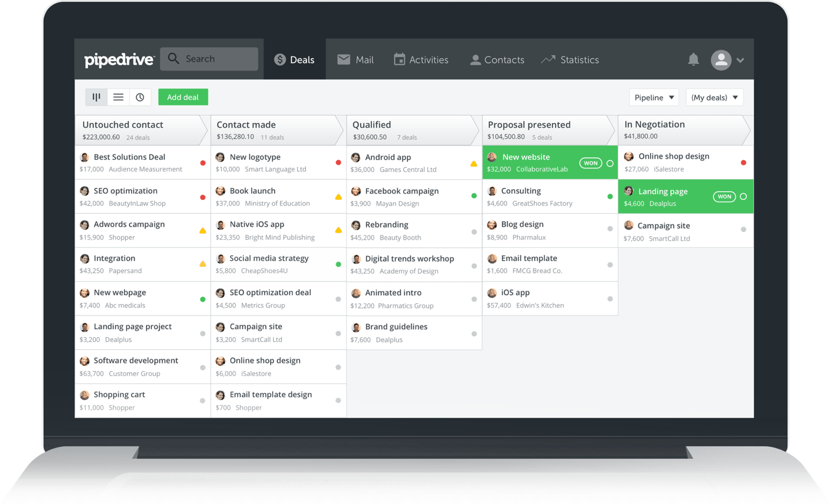Open Online shop design $6,000 deal
This screenshot has height=504, width=831.
point(278,367)
